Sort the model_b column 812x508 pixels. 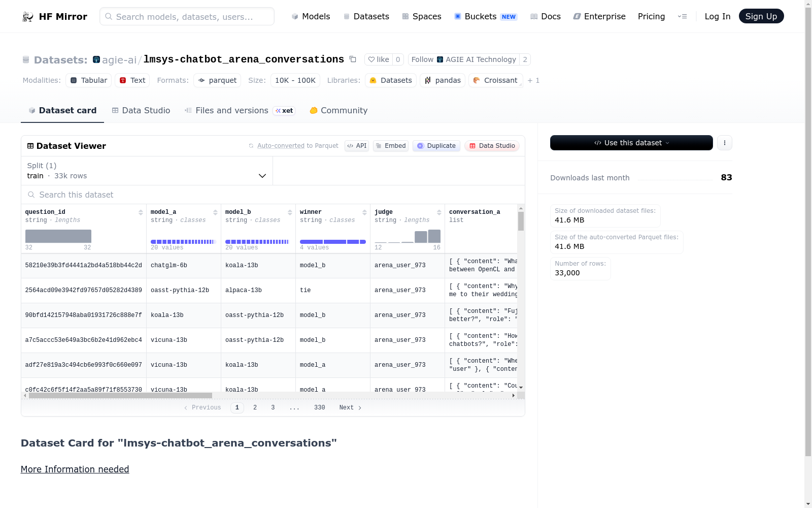pyautogui.click(x=290, y=212)
